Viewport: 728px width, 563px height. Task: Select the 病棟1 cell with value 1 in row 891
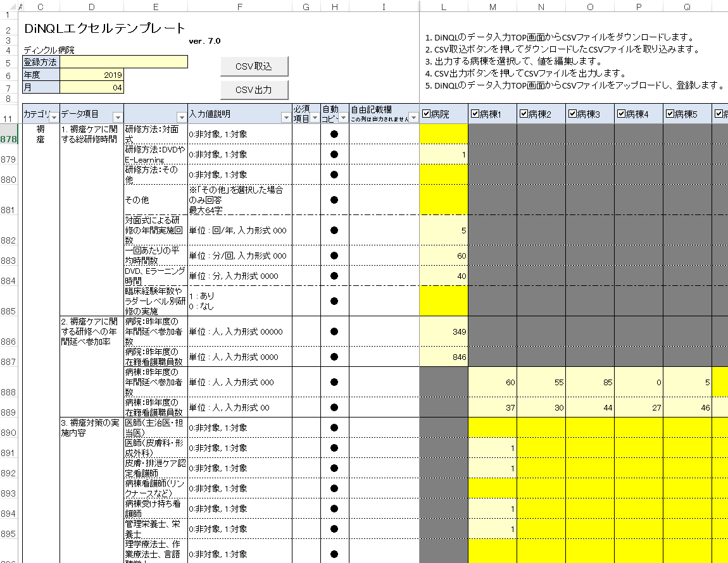[493, 448]
